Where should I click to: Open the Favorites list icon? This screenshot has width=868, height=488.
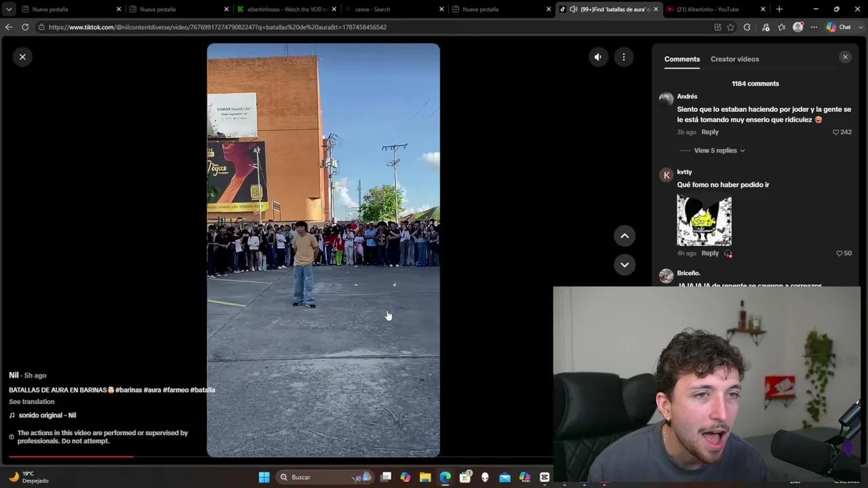click(x=782, y=27)
